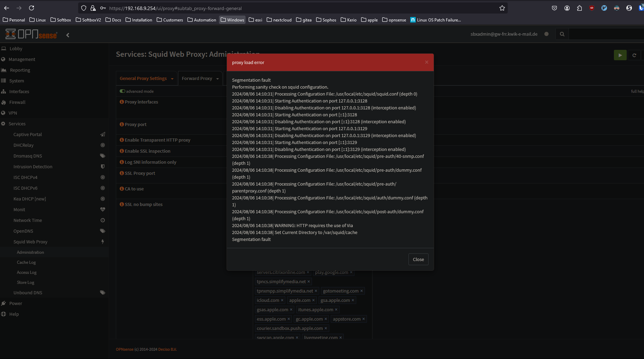Open the Deciso B.V. link
Viewport: 644px width, 359px height.
pyautogui.click(x=167, y=349)
